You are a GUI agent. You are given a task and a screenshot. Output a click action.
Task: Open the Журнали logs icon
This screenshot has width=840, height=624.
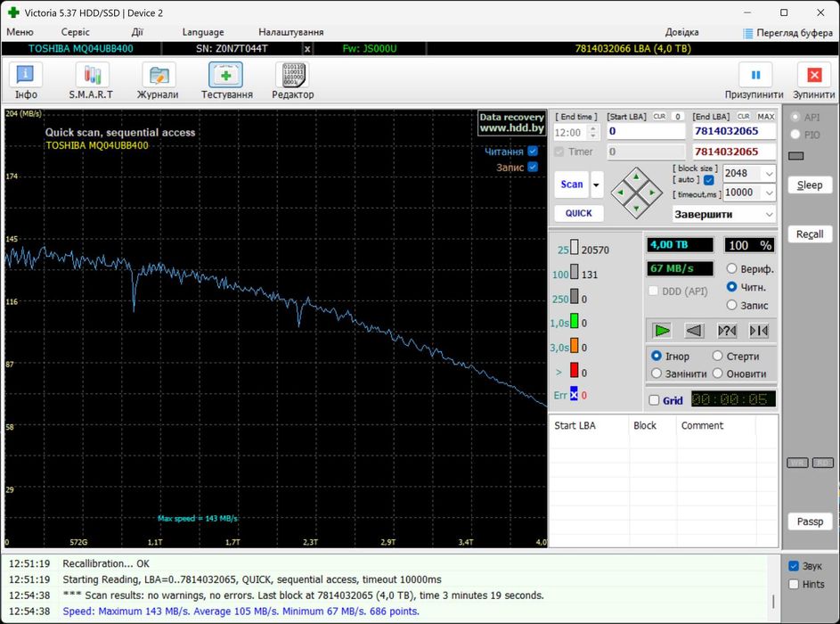pos(158,77)
